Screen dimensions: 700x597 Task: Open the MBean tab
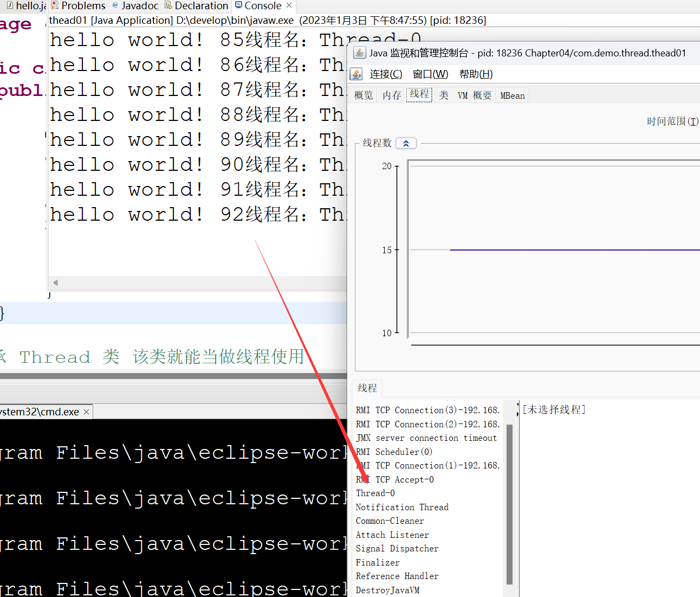pyautogui.click(x=513, y=95)
